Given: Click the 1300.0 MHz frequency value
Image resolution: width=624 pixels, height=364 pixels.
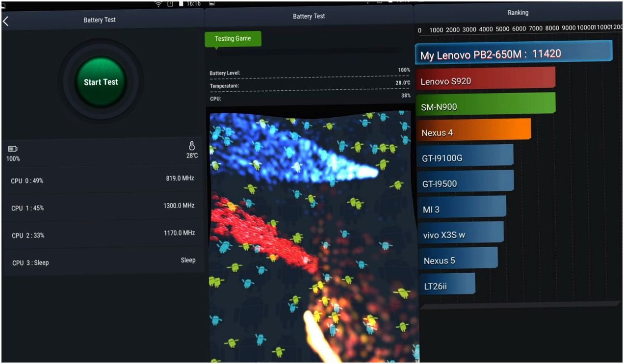Looking at the screenshot, I should pyautogui.click(x=179, y=206).
